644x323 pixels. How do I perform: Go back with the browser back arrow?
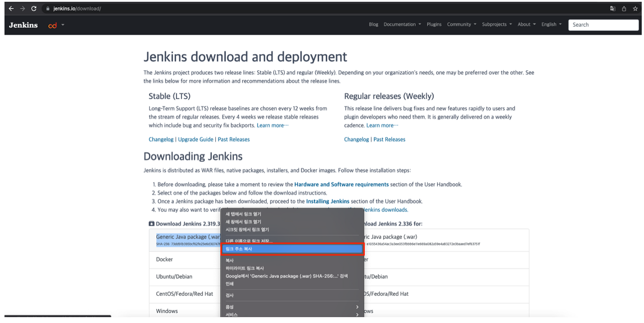11,9
